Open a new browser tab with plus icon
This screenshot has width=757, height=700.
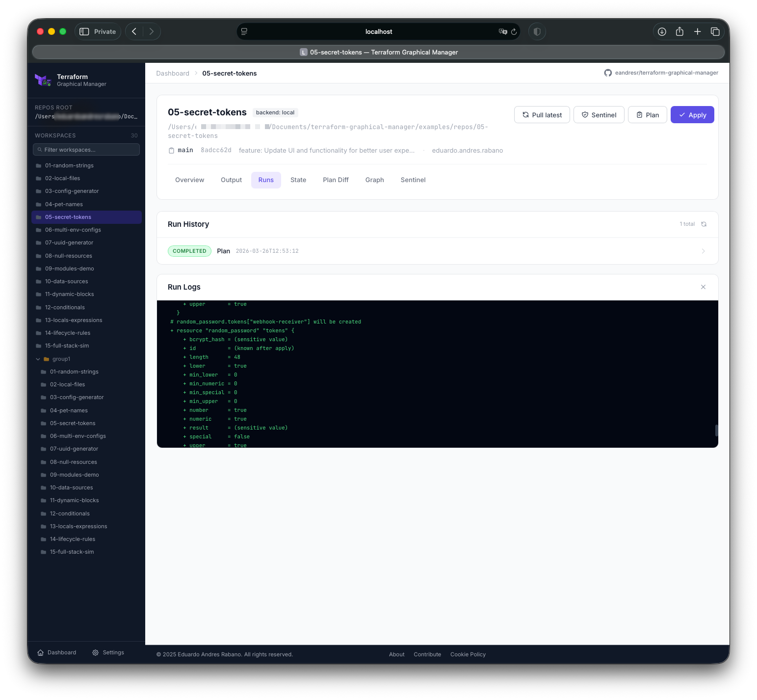pyautogui.click(x=697, y=31)
